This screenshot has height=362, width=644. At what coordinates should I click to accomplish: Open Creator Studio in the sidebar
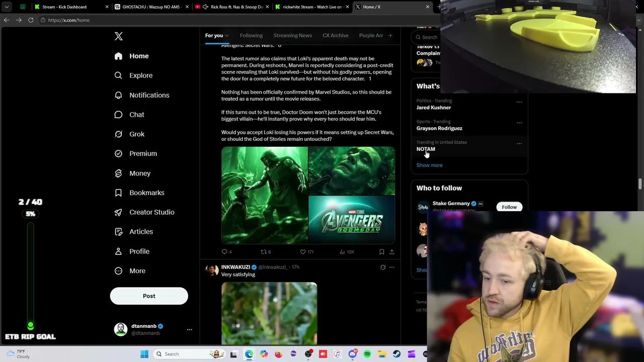(145, 212)
